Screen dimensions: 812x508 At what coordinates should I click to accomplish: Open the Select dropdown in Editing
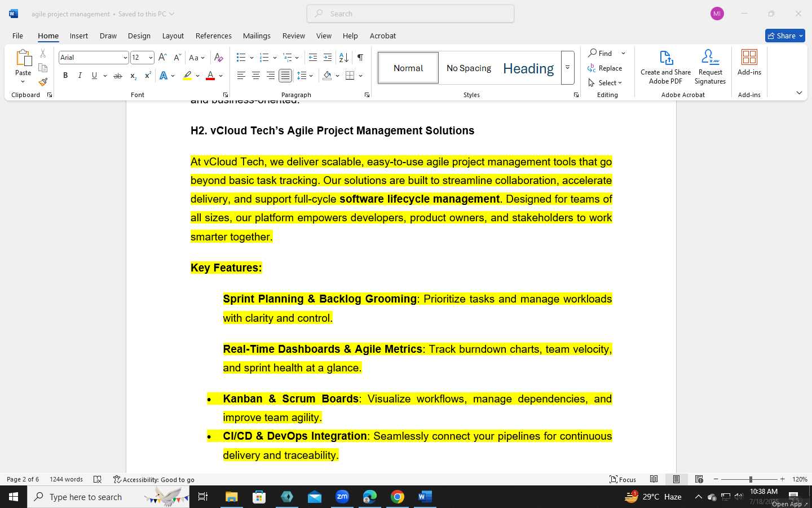(604, 82)
